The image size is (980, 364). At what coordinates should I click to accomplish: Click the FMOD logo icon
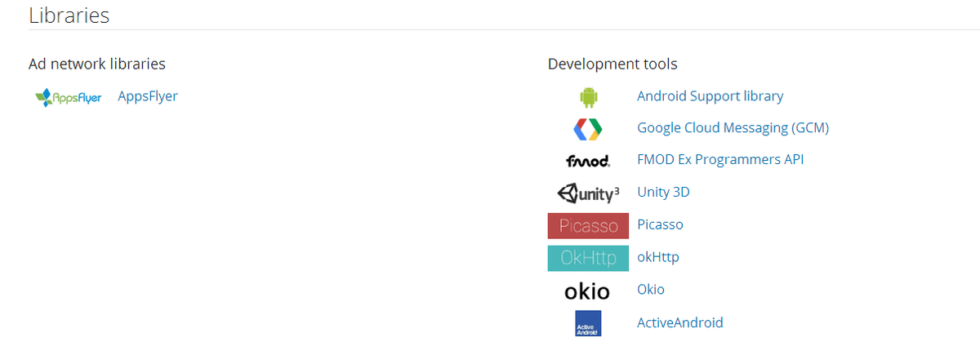click(588, 161)
